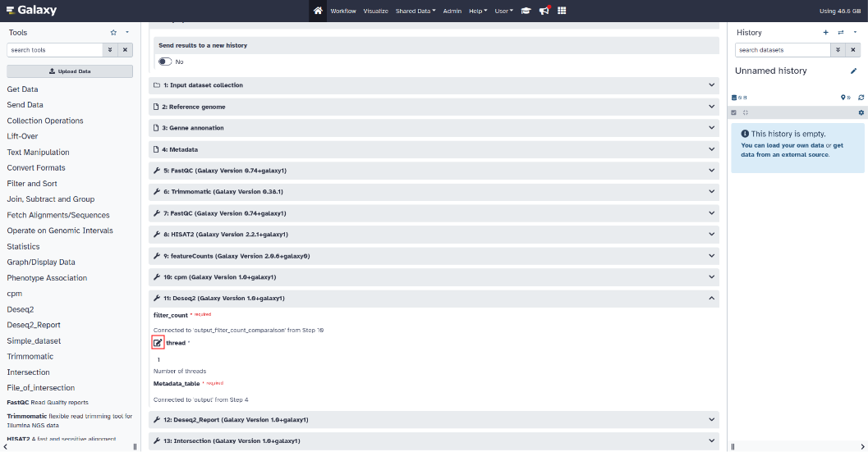Click the star favorites icon in Tools
Viewport: 868px width, 452px height.
click(113, 33)
